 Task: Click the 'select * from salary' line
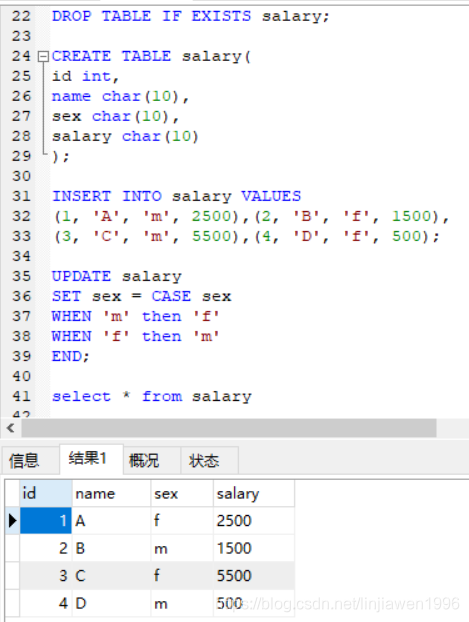[152, 396]
